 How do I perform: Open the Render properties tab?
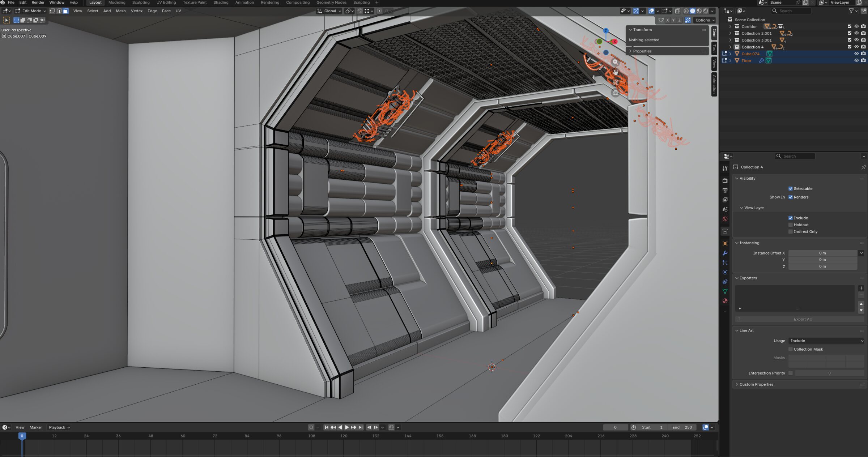(x=725, y=180)
